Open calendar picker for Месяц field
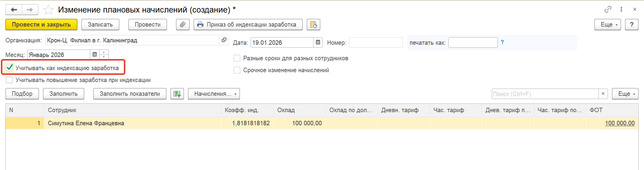The height and width of the screenshot is (170, 644). pyautogui.click(x=95, y=55)
